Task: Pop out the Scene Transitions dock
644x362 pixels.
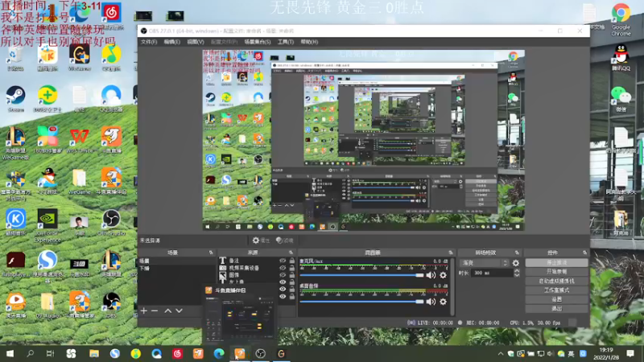Action: 517,253
